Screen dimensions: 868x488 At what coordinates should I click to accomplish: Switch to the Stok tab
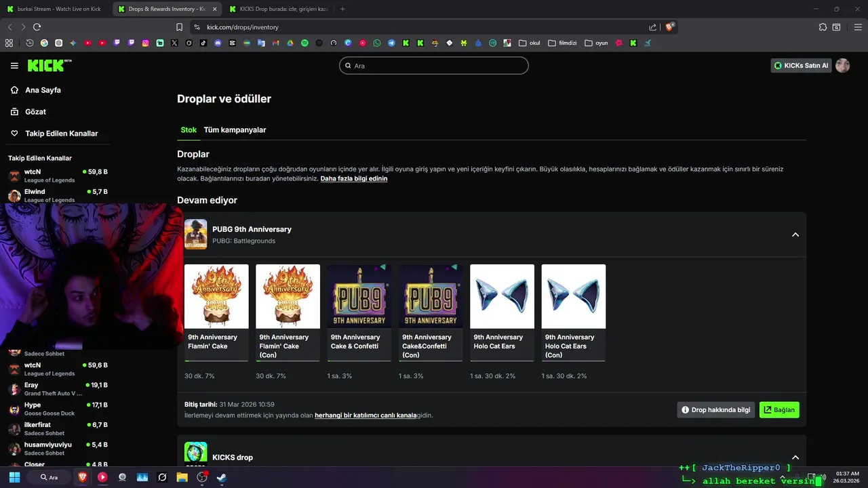tap(189, 129)
